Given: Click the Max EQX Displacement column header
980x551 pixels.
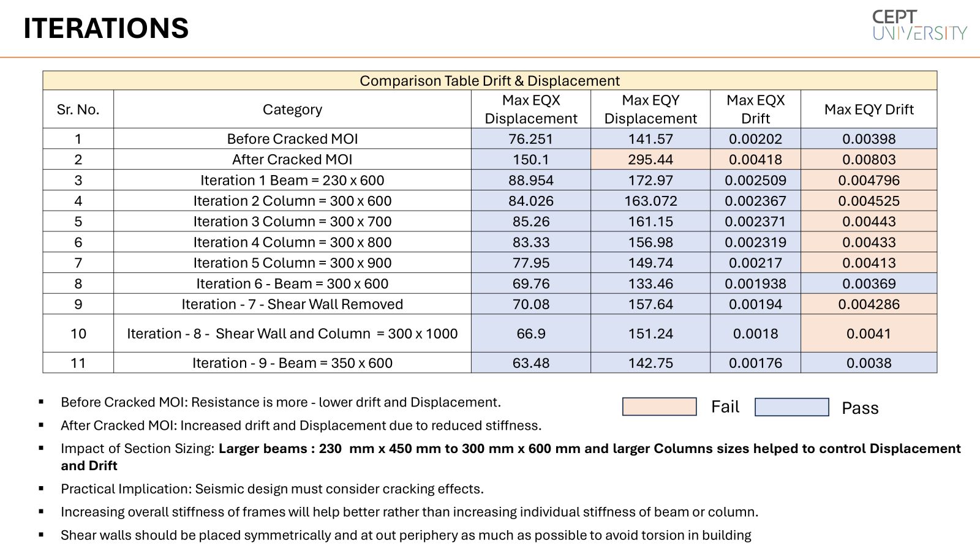Looking at the screenshot, I should click(531, 109).
